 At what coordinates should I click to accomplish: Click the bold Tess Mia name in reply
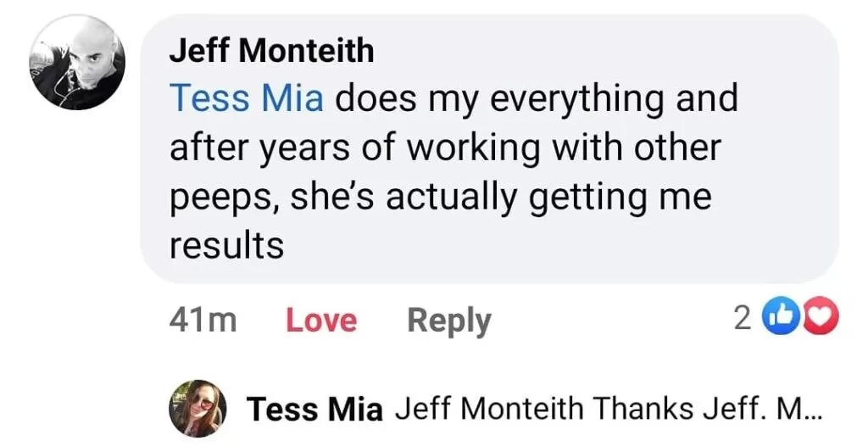click(314, 410)
